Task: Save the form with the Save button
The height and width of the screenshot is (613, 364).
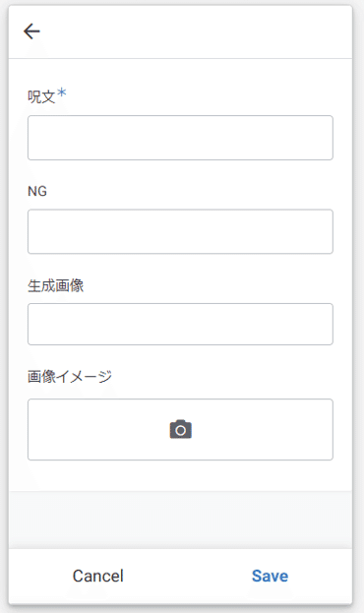Action: [270, 576]
